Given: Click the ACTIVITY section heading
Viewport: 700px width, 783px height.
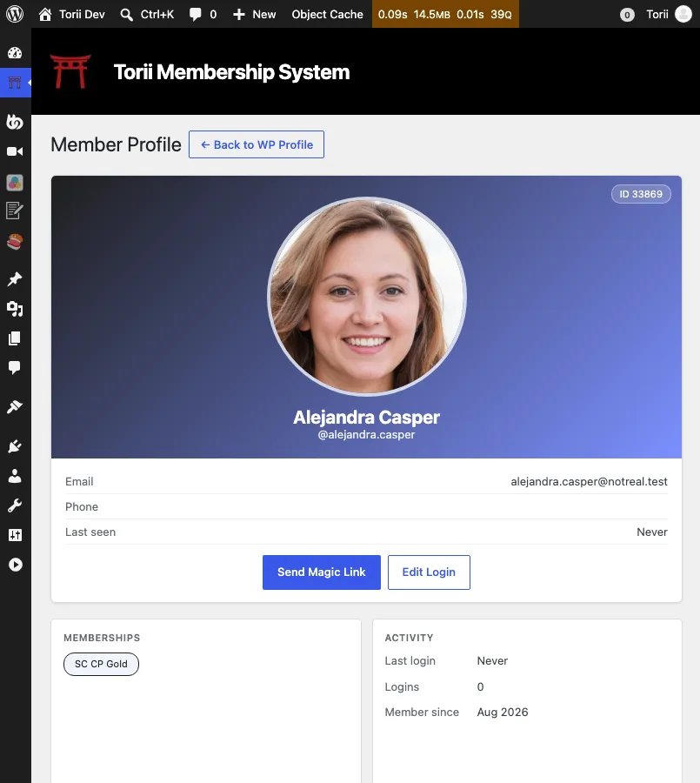Looking at the screenshot, I should (409, 638).
